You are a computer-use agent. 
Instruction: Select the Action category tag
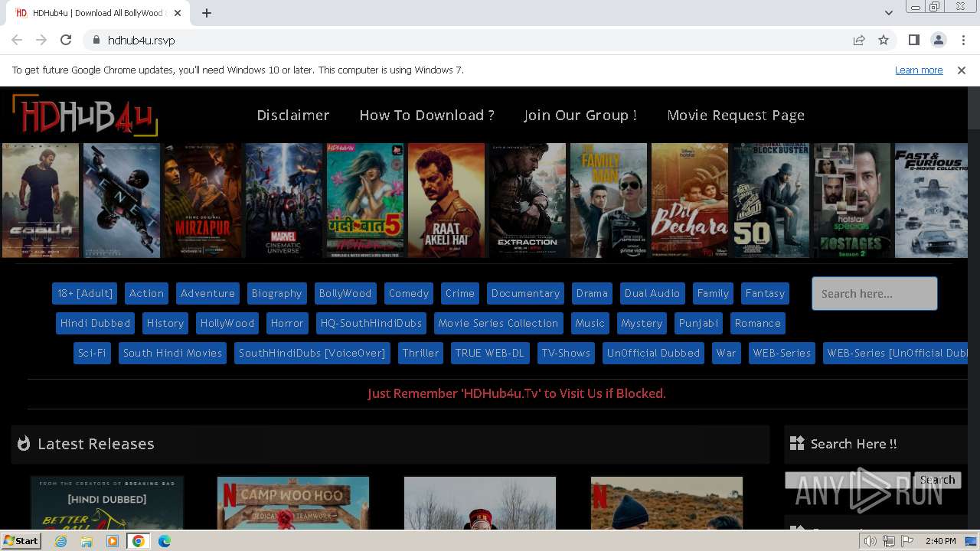[x=146, y=293]
